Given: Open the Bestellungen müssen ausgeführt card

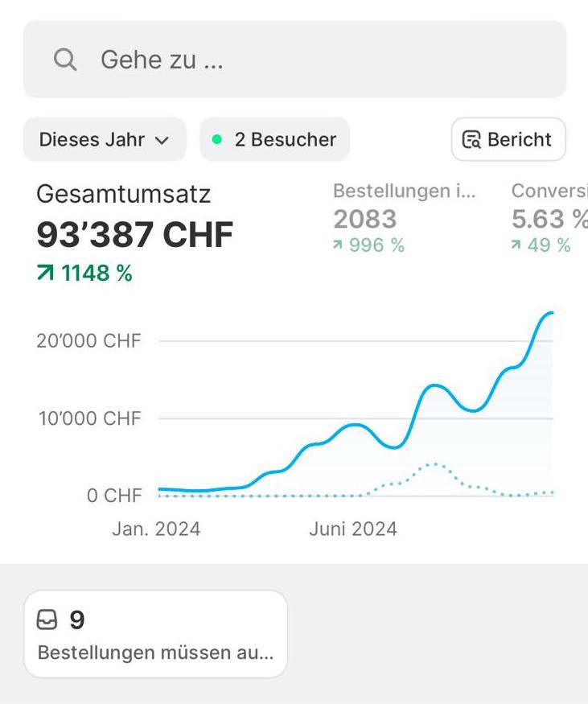Looking at the screenshot, I should point(155,634).
